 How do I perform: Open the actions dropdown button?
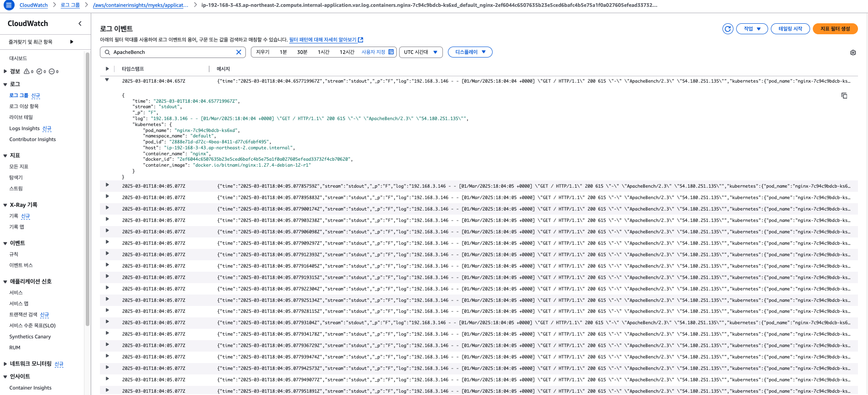tap(752, 29)
